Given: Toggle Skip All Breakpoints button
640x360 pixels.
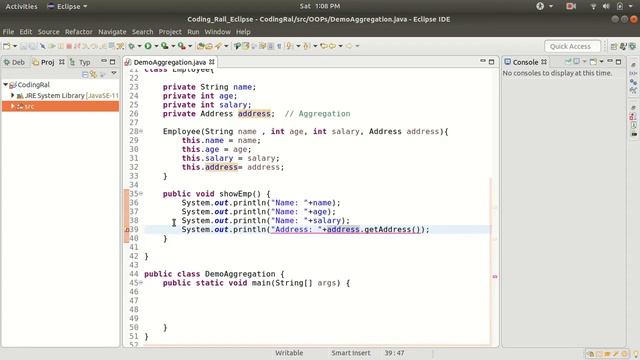Looking at the screenshot, I should [x=42, y=46].
